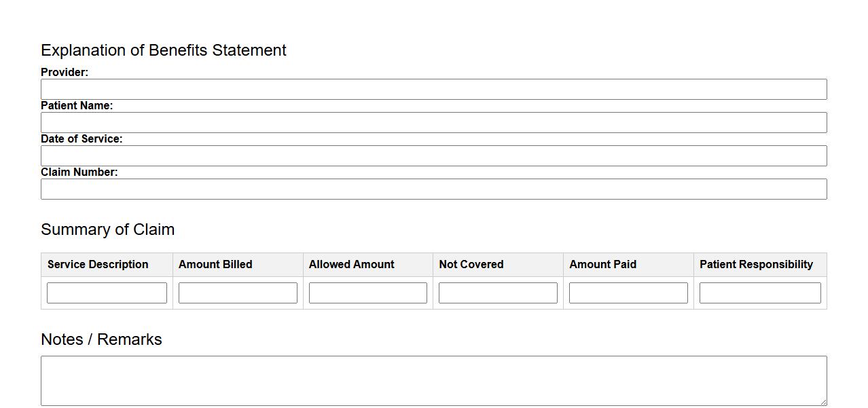Click the Amount Billed input cell

point(238,293)
